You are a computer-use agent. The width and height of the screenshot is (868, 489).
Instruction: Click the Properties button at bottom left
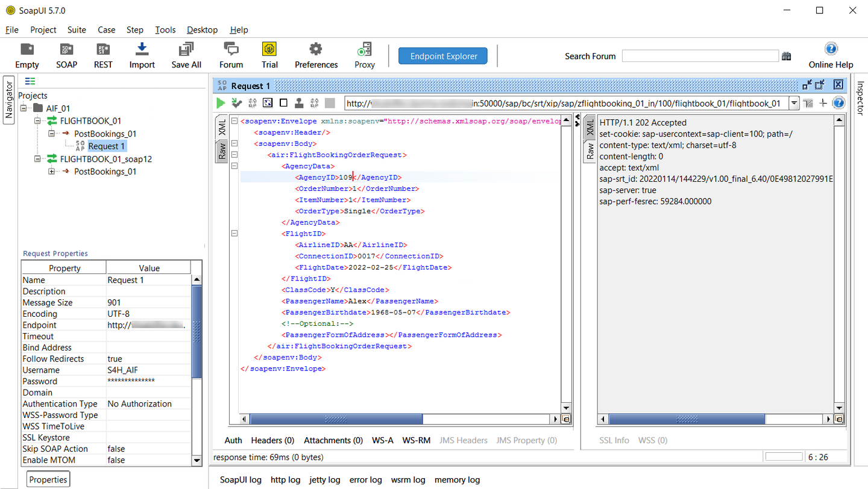tap(48, 479)
